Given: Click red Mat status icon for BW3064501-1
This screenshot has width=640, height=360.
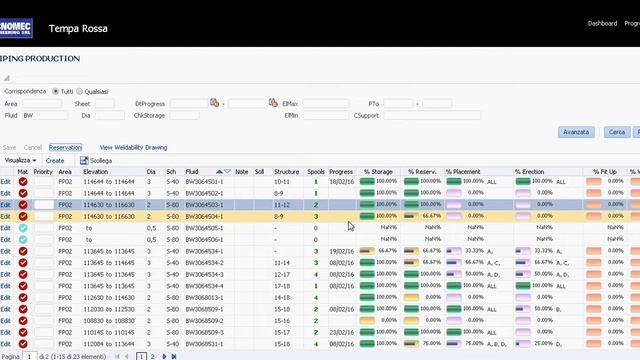Looking at the screenshot, I should point(23,182).
